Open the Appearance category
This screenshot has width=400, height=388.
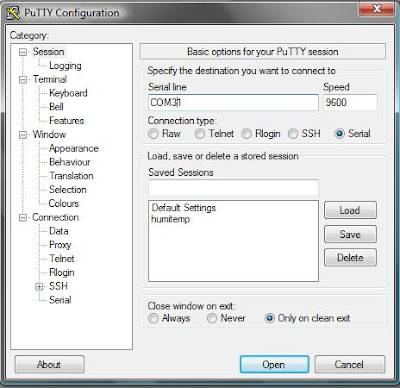74,149
